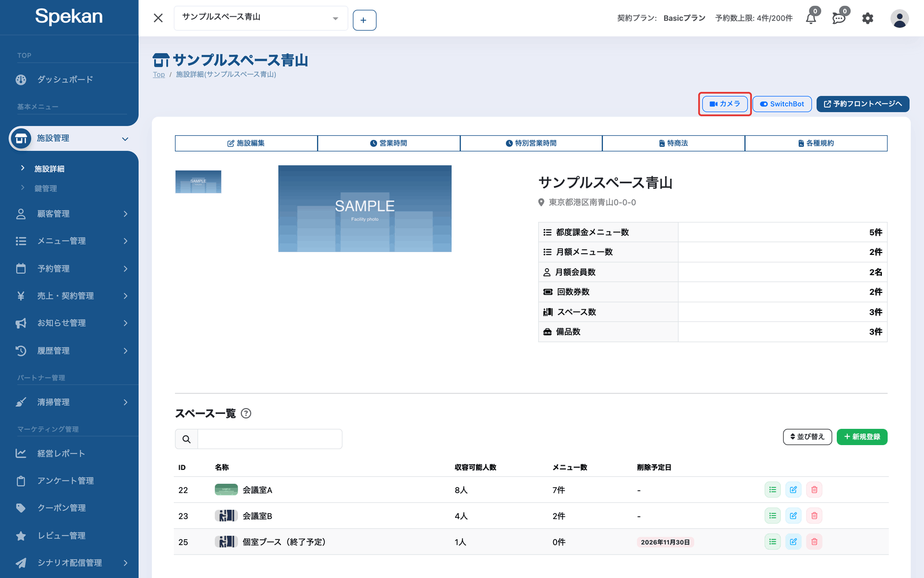Click the SwitchBot button
Viewport: 924px width, 578px height.
coord(783,104)
